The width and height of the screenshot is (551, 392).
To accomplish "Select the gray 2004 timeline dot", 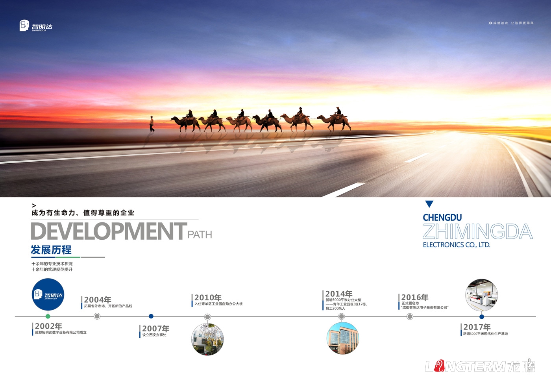I will [97, 316].
